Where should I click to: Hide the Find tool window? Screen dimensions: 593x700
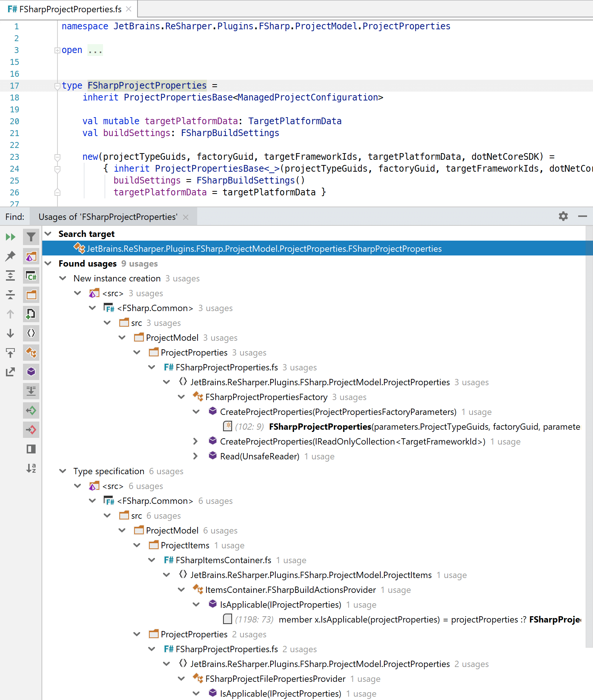click(583, 216)
